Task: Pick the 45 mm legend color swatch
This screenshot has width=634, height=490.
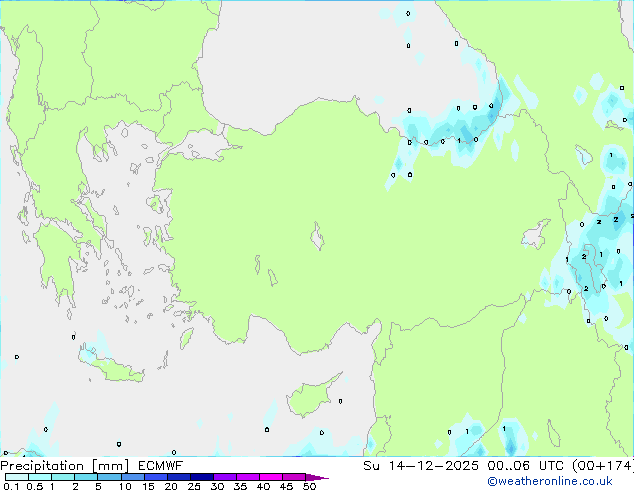Action: [x=294, y=477]
